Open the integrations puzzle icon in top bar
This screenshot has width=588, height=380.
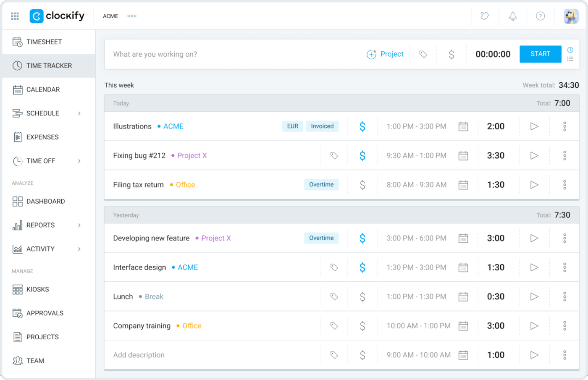coord(485,16)
